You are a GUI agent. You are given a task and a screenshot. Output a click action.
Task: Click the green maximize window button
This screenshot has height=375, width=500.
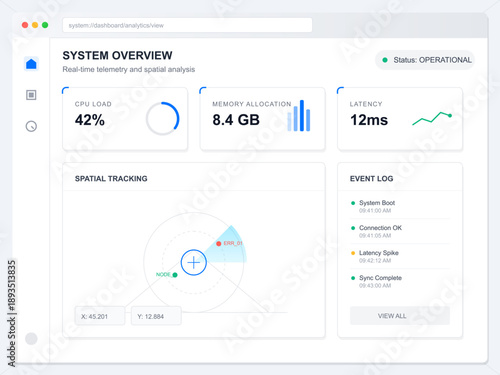click(45, 25)
